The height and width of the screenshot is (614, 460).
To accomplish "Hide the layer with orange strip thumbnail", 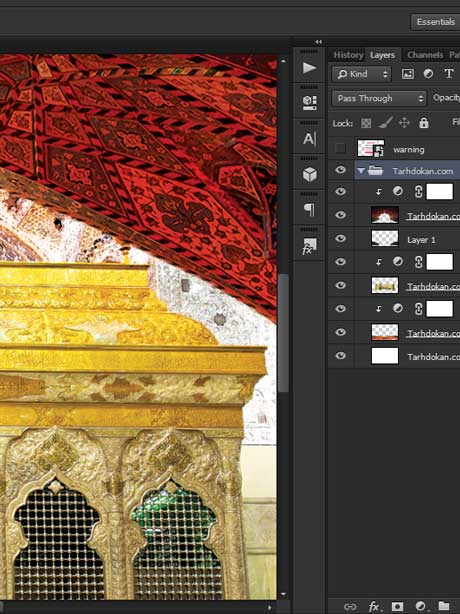I will pos(341,332).
